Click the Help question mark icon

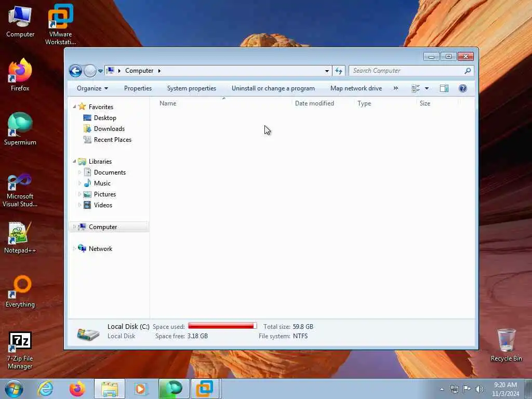click(463, 88)
